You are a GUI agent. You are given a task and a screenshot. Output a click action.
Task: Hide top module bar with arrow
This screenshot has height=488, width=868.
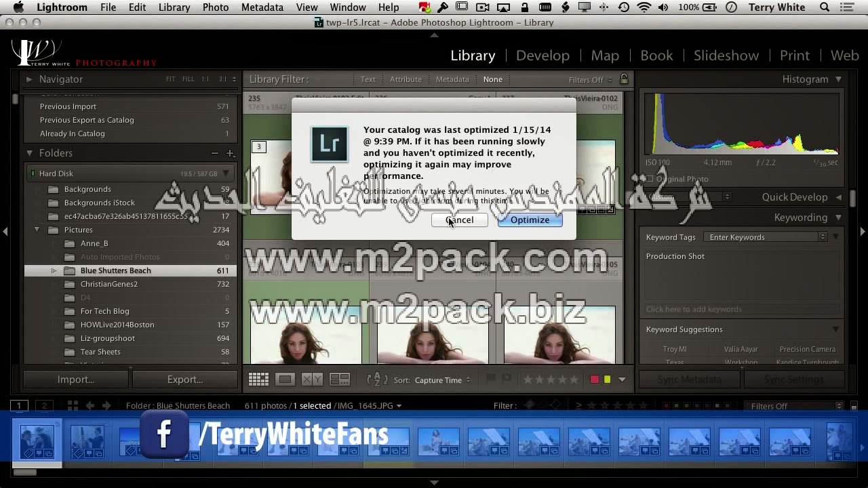[x=434, y=35]
